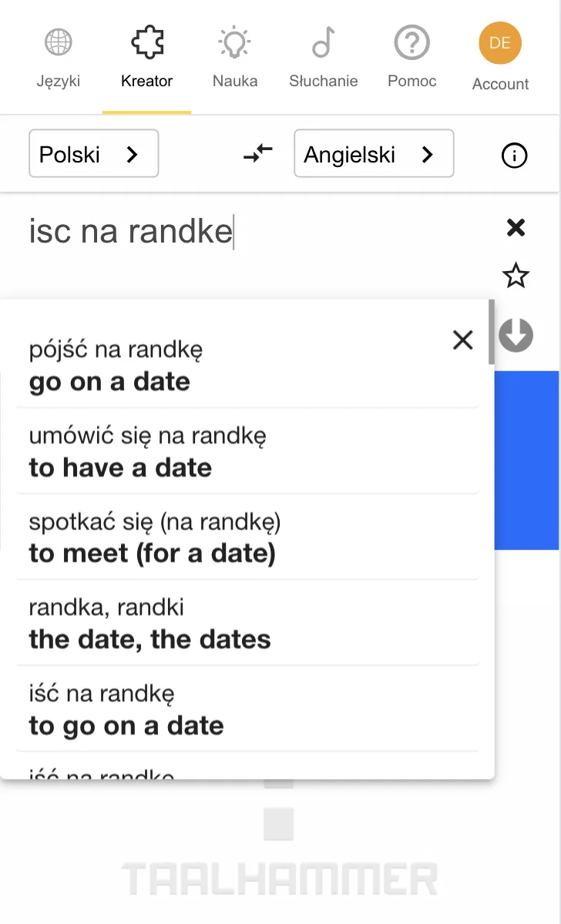The width and height of the screenshot is (561, 924).
Task: Choose suggestion "to have a date"
Action: click(247, 451)
